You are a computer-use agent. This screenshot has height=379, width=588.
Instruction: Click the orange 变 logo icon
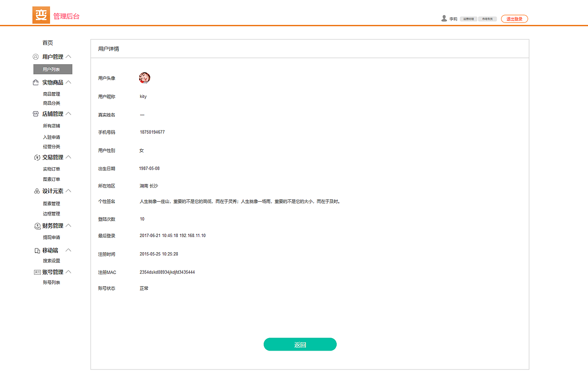tap(41, 15)
